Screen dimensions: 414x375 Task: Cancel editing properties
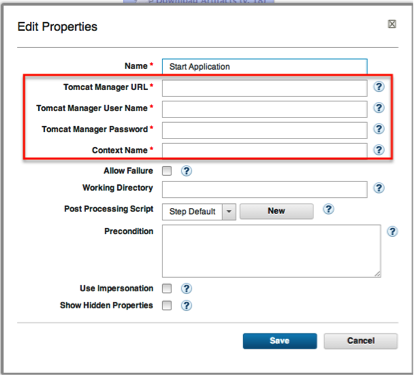click(x=361, y=341)
